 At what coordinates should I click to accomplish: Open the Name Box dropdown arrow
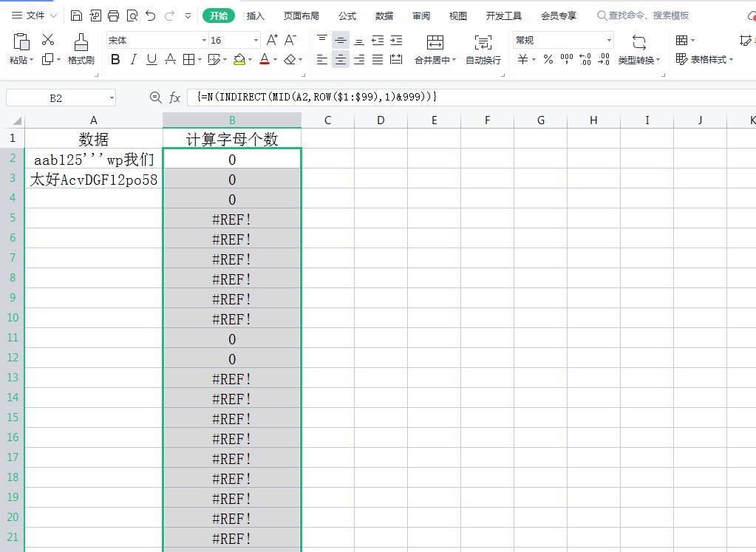point(112,98)
